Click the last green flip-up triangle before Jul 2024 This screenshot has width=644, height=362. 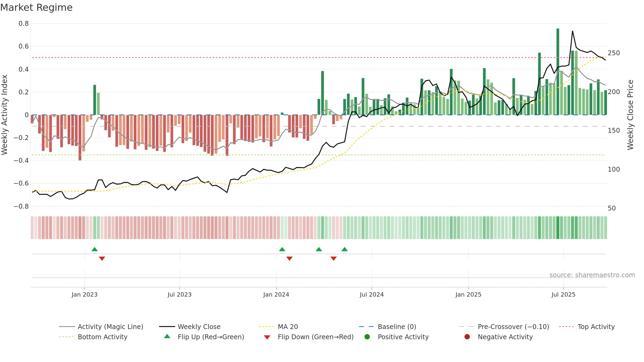(345, 249)
